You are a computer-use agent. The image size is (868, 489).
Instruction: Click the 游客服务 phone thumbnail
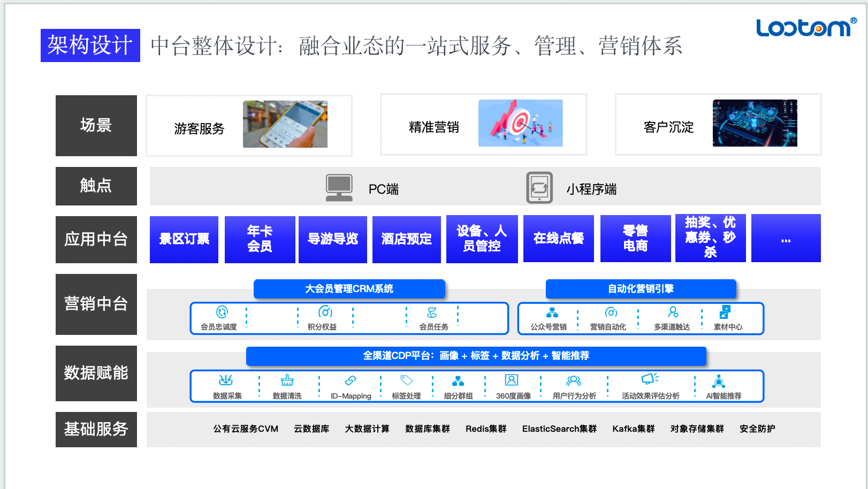[285, 124]
